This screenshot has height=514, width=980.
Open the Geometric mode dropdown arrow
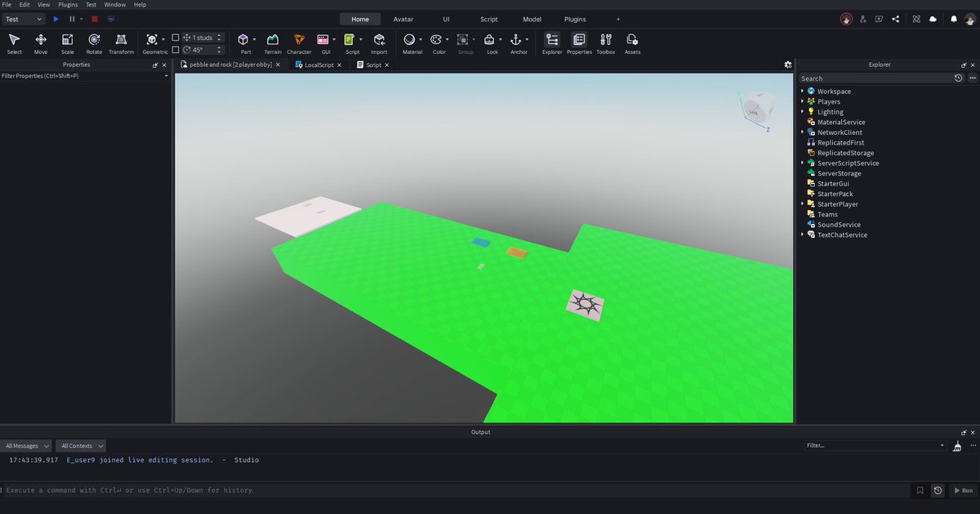(x=163, y=39)
